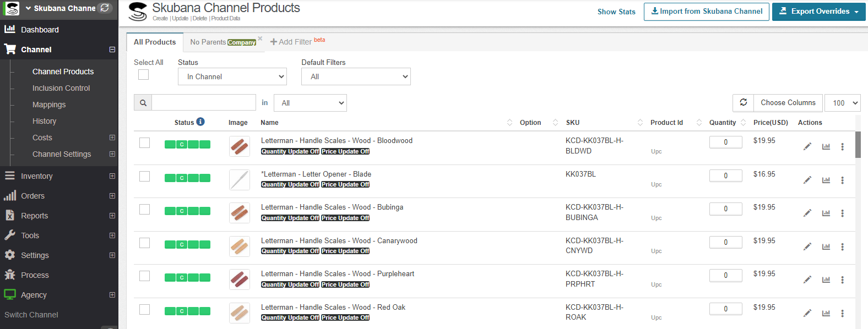Click the Show Stats link
The image size is (868, 329).
(616, 12)
